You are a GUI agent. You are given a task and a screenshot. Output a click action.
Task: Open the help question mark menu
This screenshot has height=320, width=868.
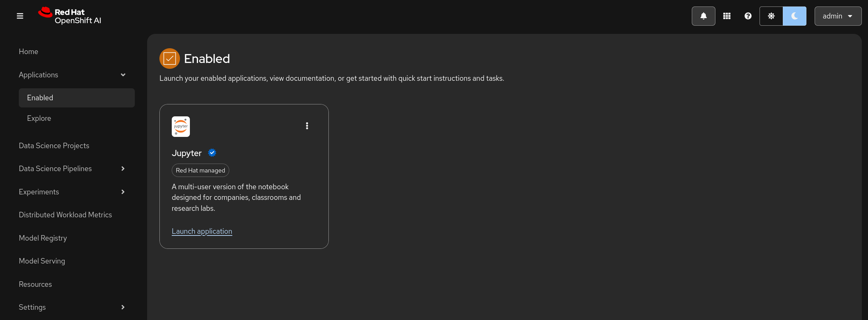748,16
